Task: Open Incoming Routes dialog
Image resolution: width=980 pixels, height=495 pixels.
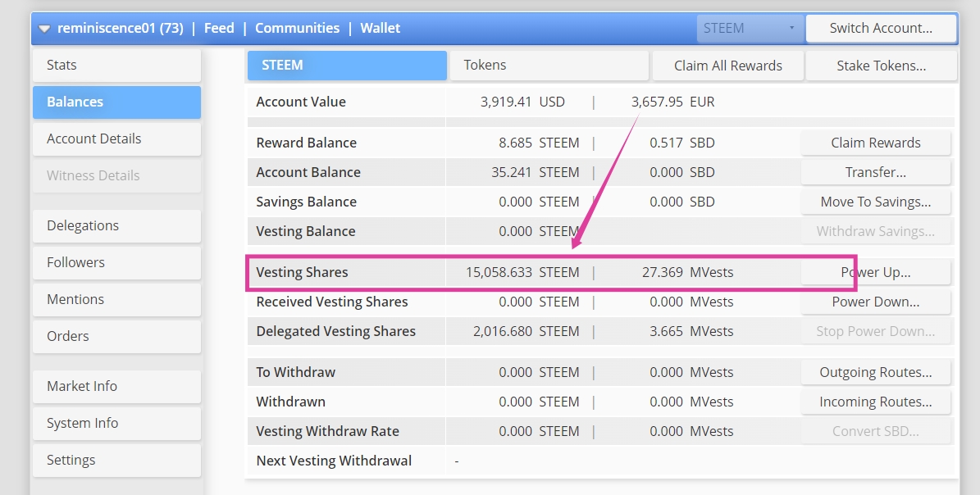Action: pyautogui.click(x=876, y=402)
